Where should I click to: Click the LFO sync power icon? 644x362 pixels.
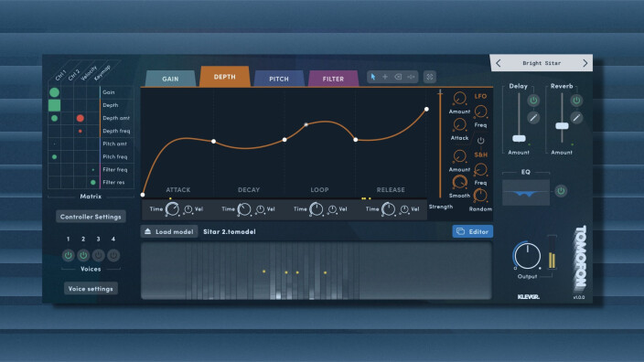480,141
